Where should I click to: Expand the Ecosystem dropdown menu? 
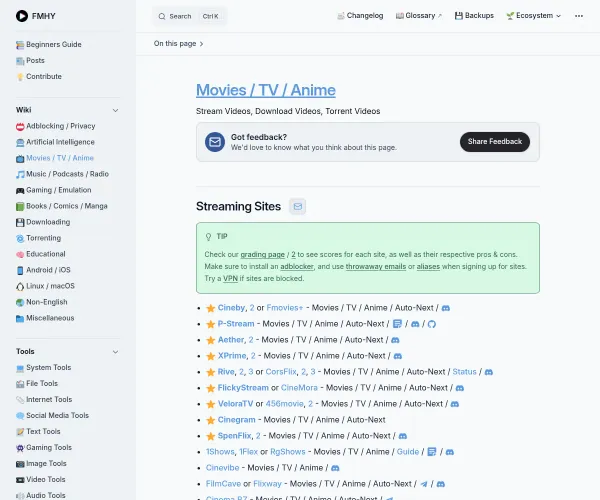pyautogui.click(x=533, y=16)
